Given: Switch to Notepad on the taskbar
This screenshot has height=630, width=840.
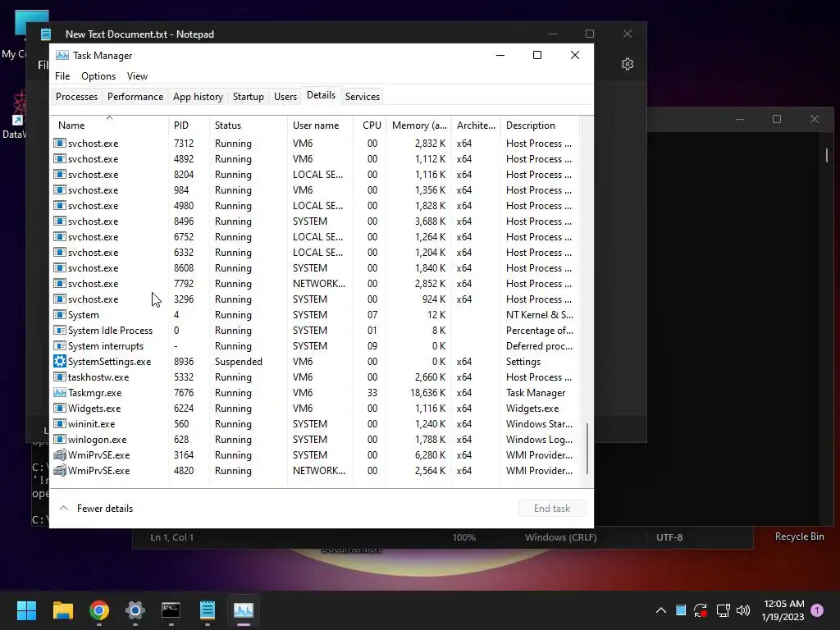Looking at the screenshot, I should point(208,610).
